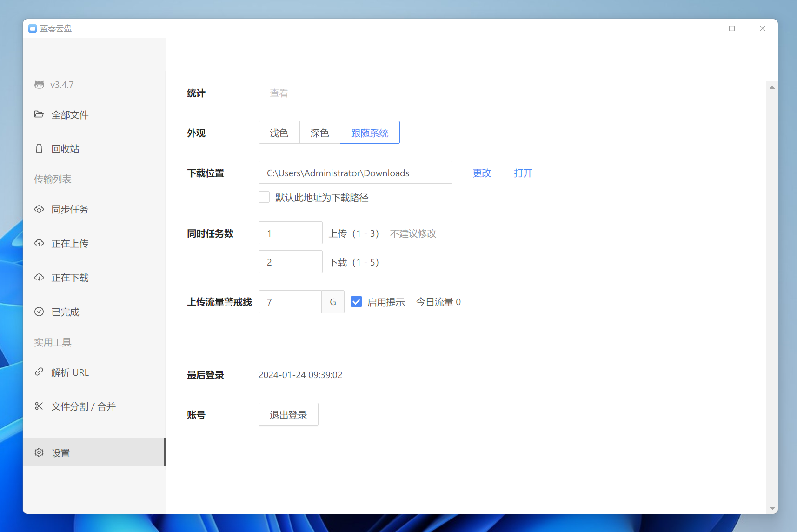Open the 已完成 transfers list
797x532 pixels.
click(x=94, y=312)
